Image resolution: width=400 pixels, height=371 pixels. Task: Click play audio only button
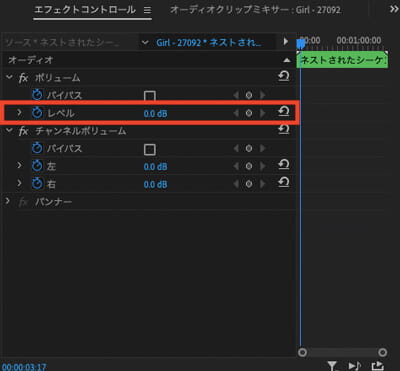[354, 366]
